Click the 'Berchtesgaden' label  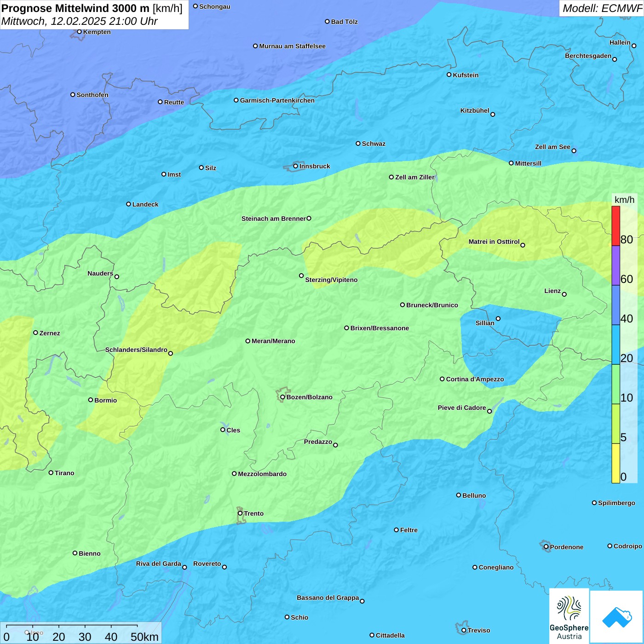tap(588, 56)
